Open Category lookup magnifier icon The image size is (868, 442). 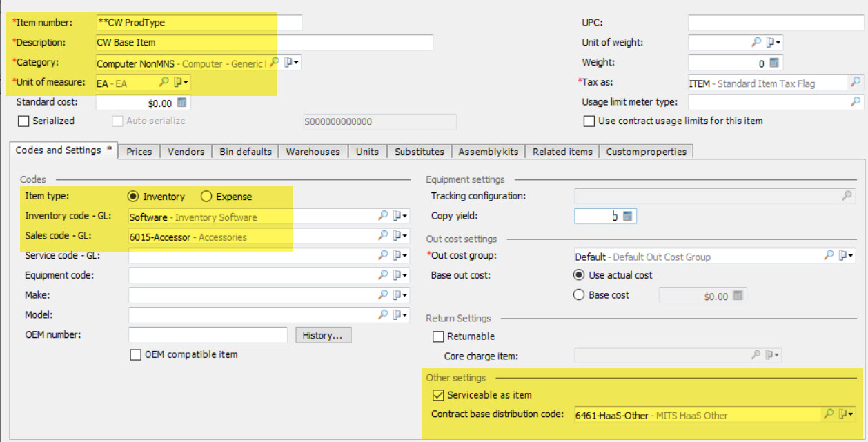pyautogui.click(x=274, y=62)
